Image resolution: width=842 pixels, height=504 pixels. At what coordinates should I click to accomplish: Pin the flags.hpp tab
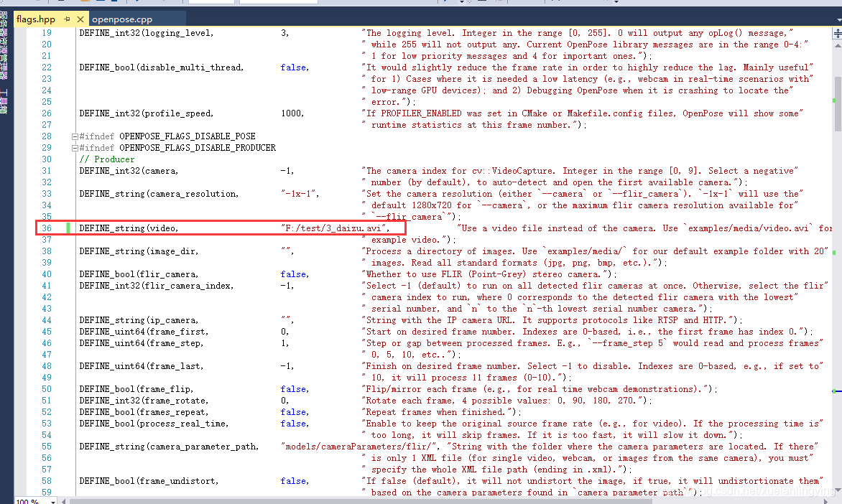(67, 19)
